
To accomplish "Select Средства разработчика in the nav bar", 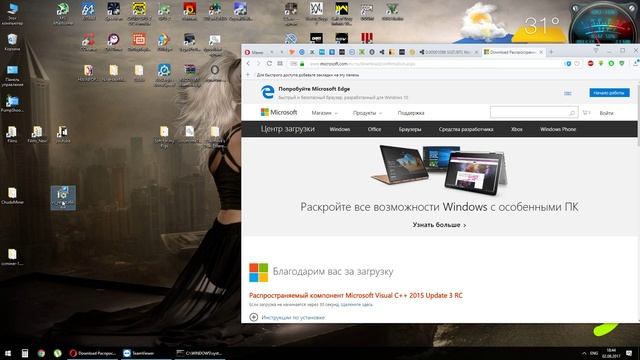I will 466,129.
